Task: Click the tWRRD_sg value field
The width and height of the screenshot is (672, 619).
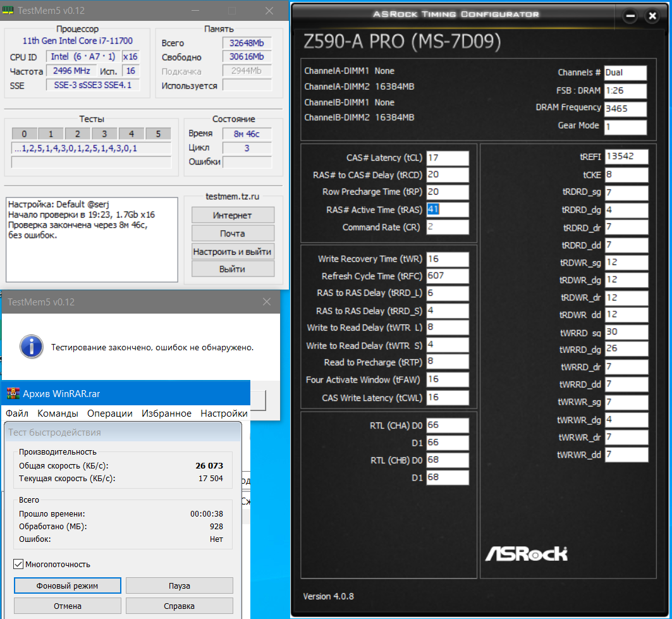Action: pyautogui.click(x=626, y=332)
